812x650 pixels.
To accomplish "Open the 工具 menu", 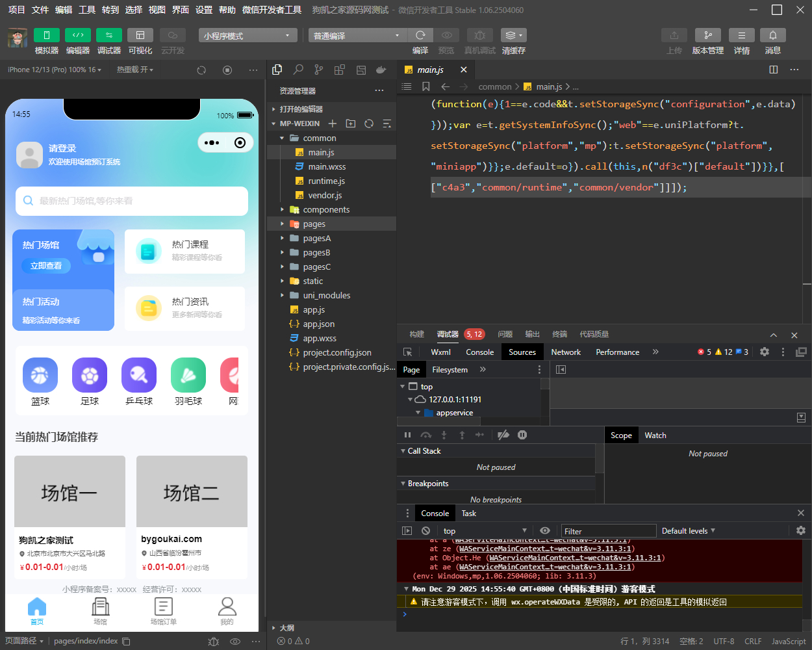I will 87,10.
